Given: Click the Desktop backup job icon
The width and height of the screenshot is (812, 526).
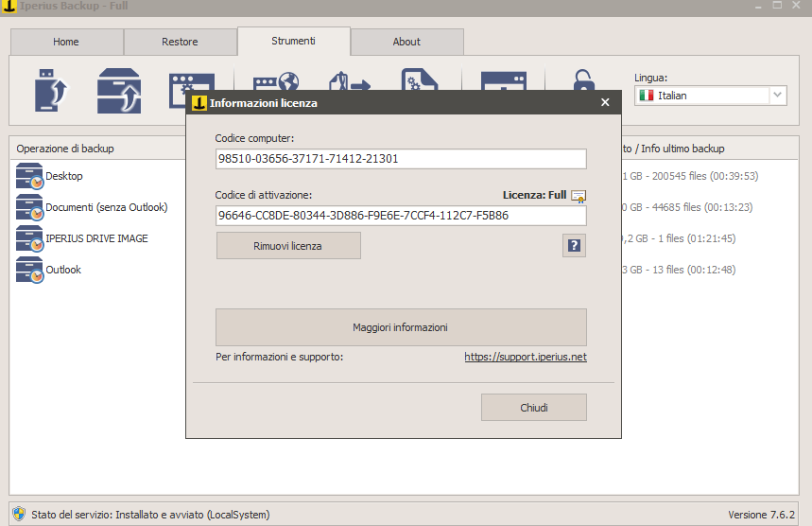Looking at the screenshot, I should click(29, 176).
